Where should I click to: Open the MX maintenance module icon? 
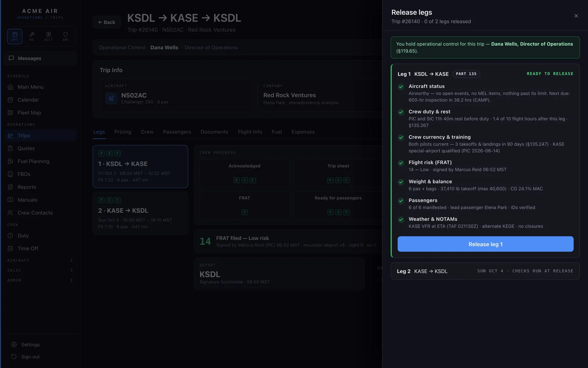32,36
